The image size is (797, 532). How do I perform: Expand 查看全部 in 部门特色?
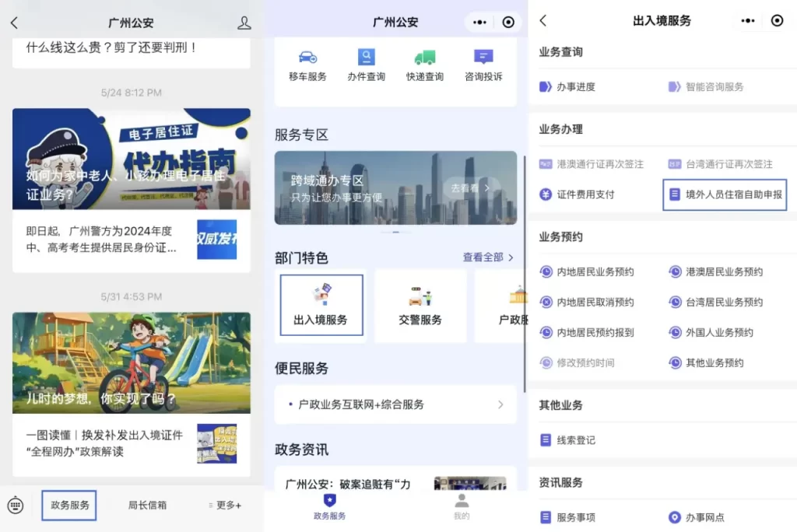tap(488, 257)
